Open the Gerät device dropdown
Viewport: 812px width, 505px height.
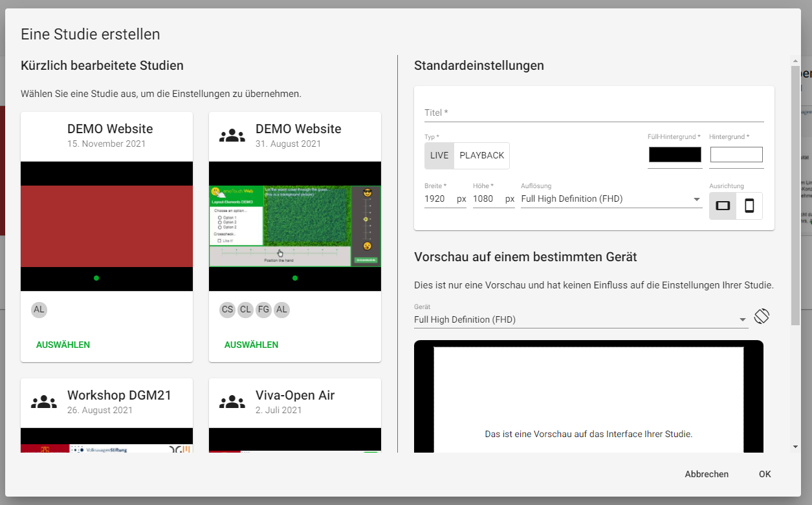coord(581,319)
